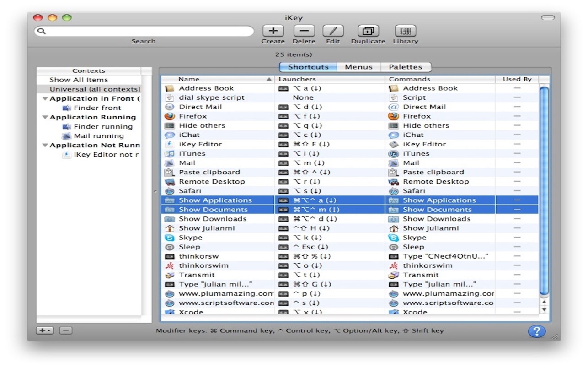Open the add context dropdown button
Viewport: 588px width, 368px height.
(x=44, y=330)
